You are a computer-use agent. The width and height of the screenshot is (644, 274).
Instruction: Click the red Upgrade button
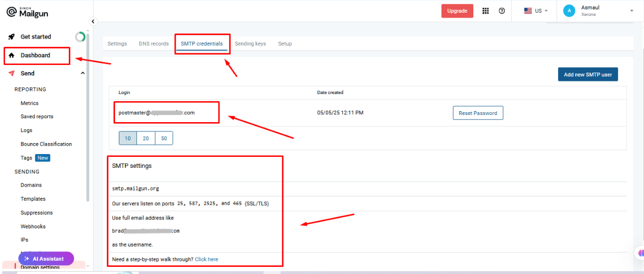(x=457, y=11)
